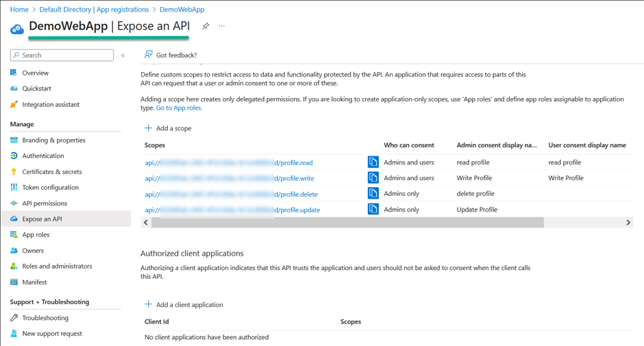Click the scrollbar right arrow

(x=628, y=222)
